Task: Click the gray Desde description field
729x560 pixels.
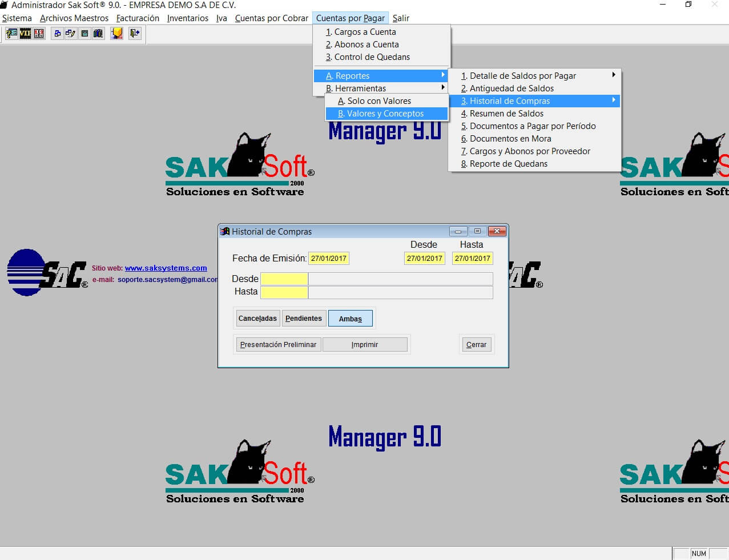Action: pyautogui.click(x=400, y=279)
